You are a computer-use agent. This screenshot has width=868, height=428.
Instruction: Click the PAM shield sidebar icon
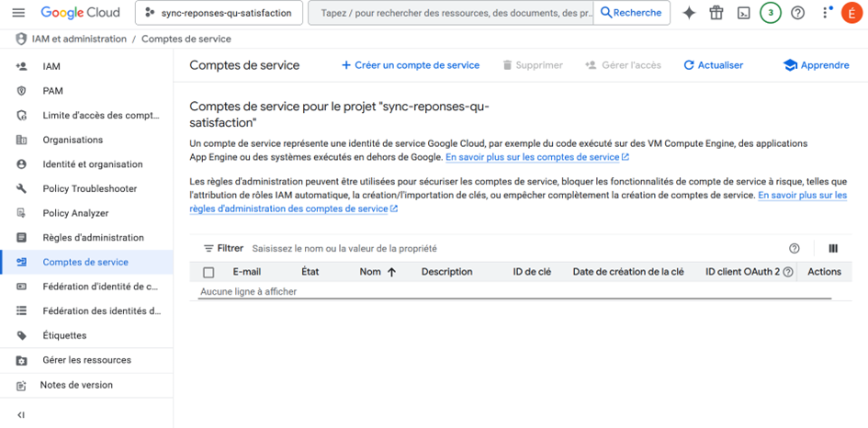pyautogui.click(x=22, y=91)
